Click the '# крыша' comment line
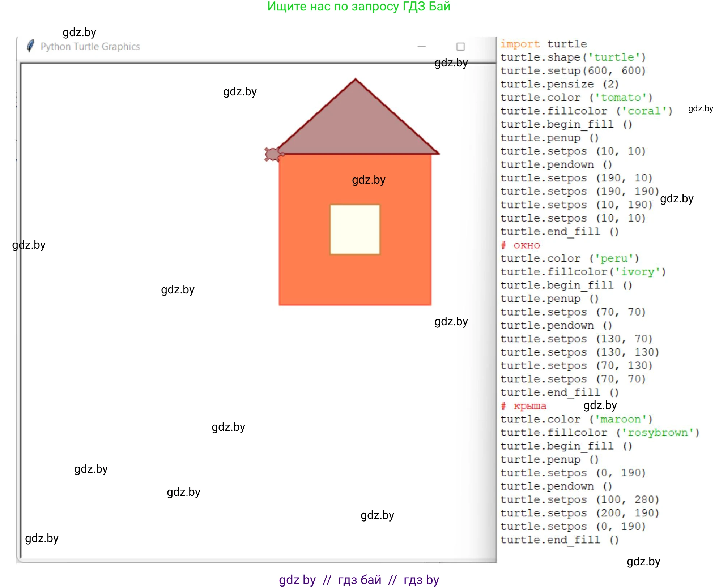 tap(523, 406)
